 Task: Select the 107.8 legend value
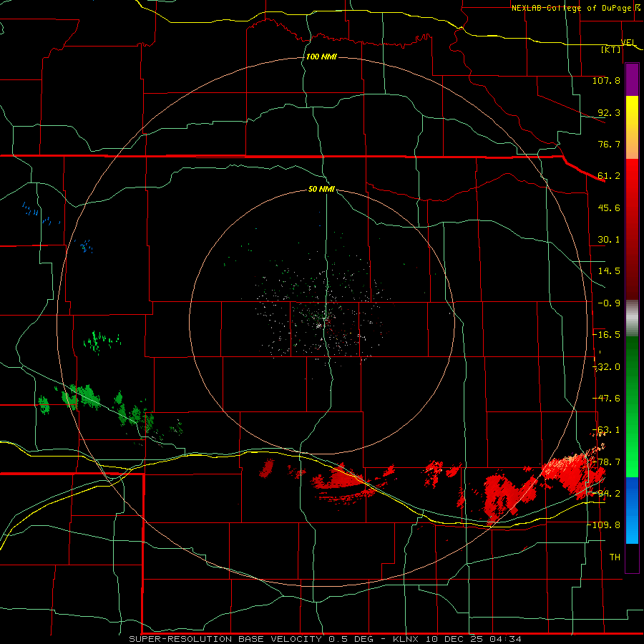[606, 80]
